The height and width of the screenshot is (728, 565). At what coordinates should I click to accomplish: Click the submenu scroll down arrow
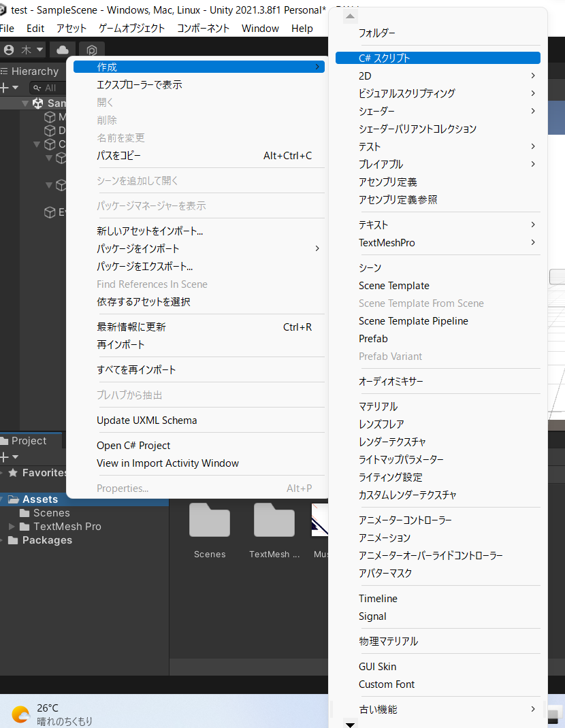(351, 725)
